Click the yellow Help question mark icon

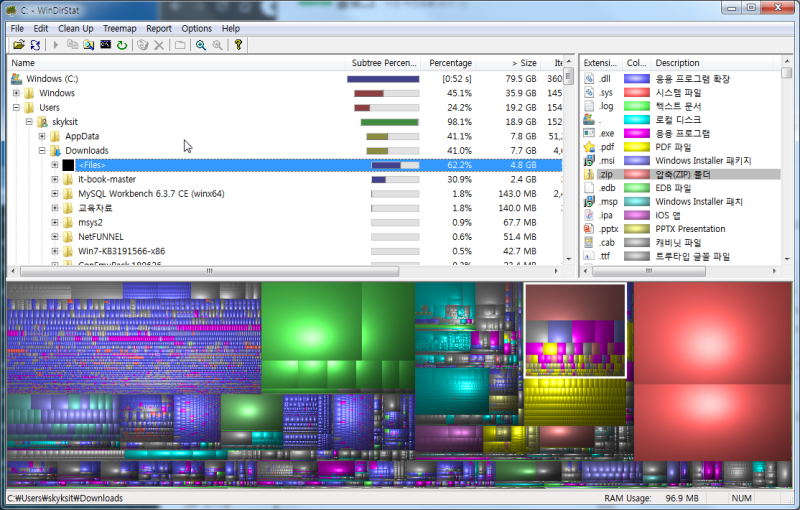point(238,45)
